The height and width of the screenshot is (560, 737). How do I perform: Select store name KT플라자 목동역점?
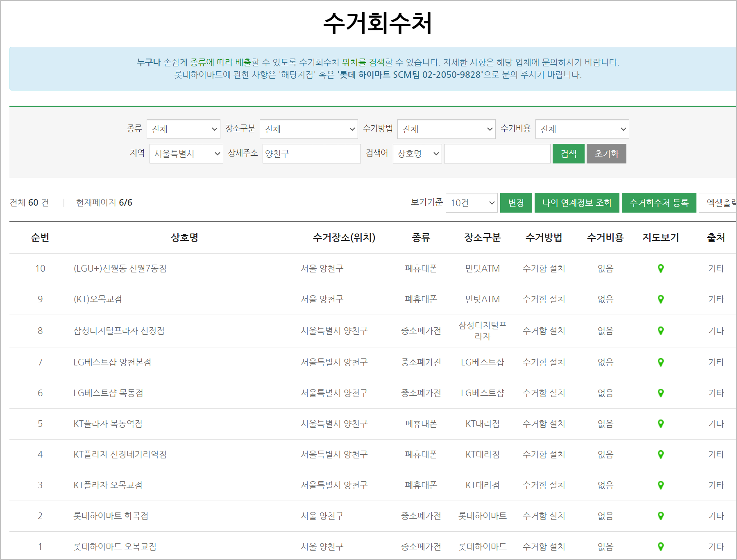108,424
